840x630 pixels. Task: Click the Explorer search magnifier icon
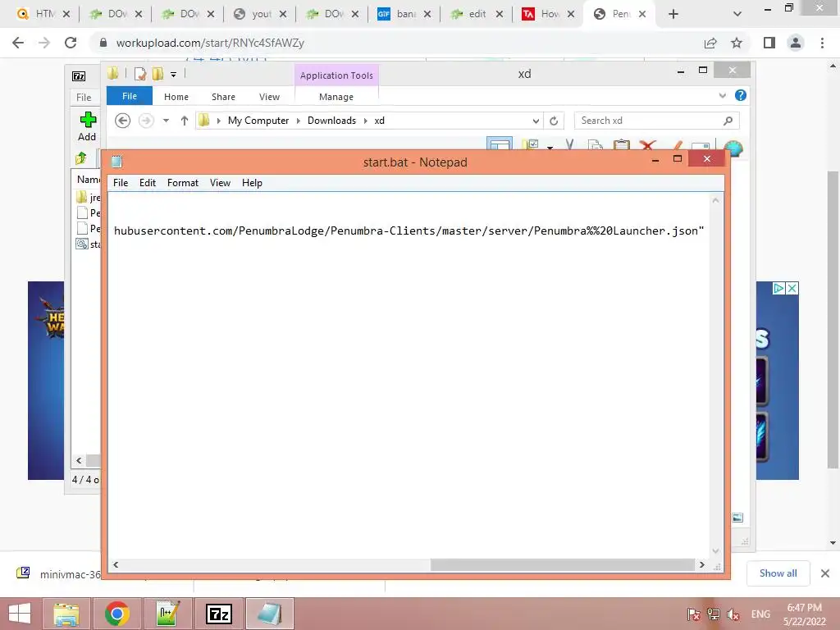pyautogui.click(x=728, y=121)
